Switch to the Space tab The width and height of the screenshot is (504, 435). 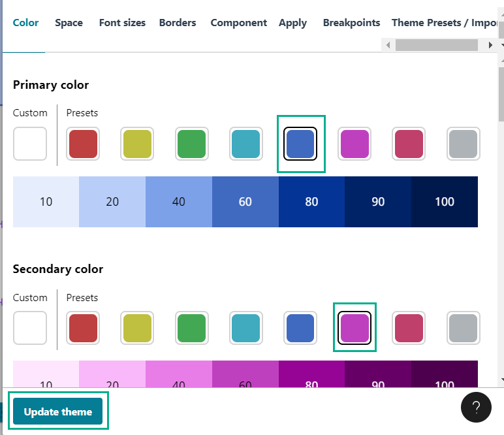pyautogui.click(x=69, y=23)
